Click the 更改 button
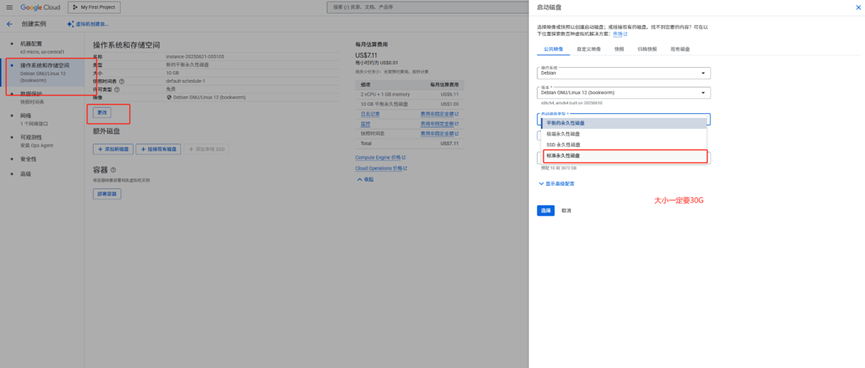 point(102,113)
